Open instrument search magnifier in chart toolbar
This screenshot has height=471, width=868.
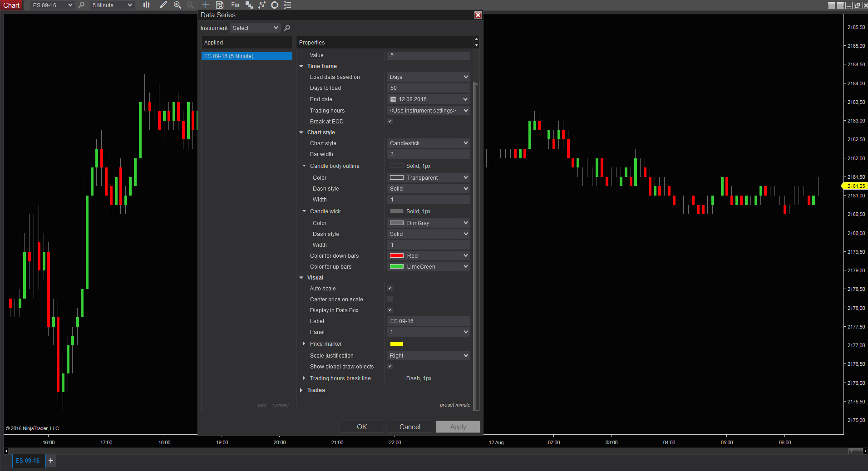click(81, 5)
